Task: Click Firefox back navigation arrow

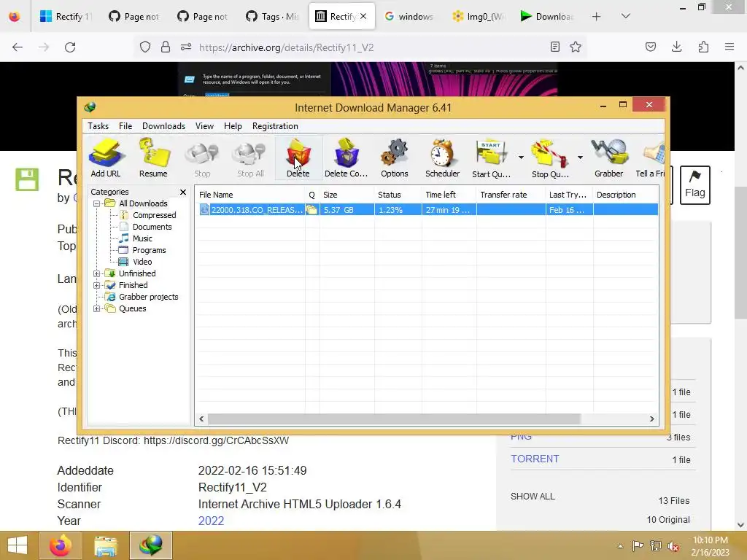Action: click(18, 47)
